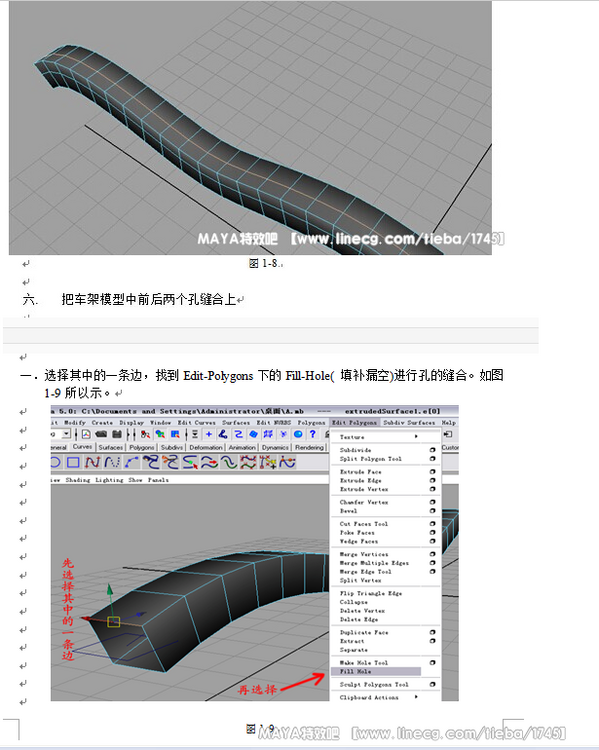
Task: Switch to the Rendering shelf tab
Action: [309, 447]
